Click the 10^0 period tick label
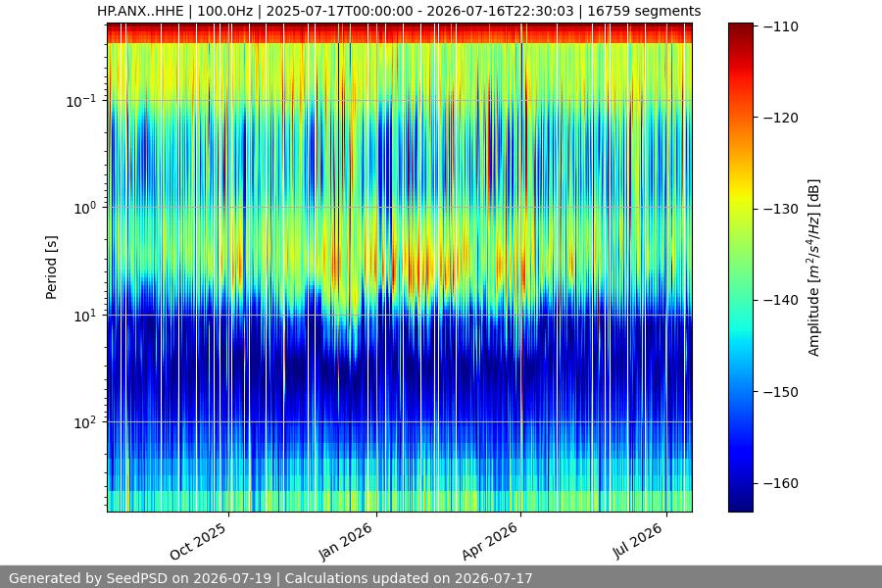882x588 pixels. pos(85,208)
